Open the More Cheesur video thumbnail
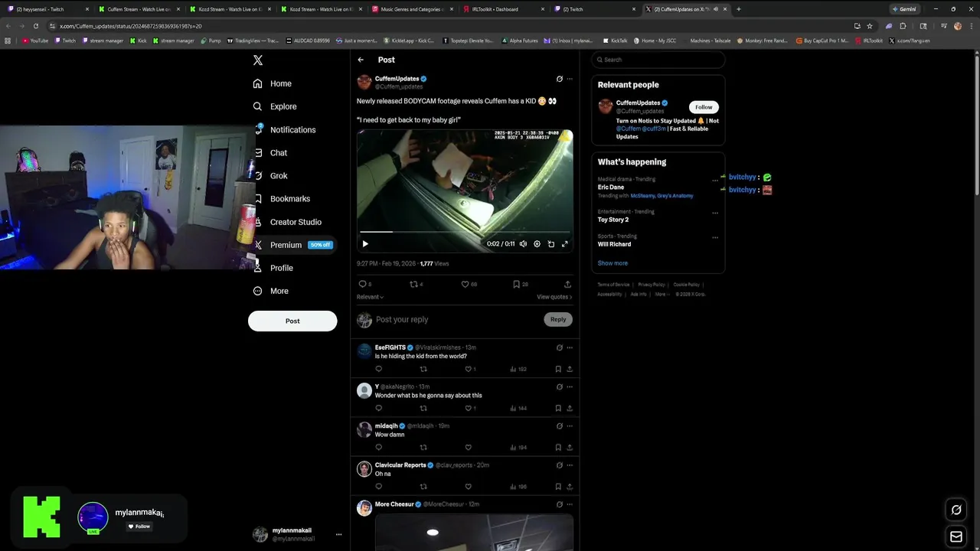This screenshot has height=551, width=980. pyautogui.click(x=474, y=533)
